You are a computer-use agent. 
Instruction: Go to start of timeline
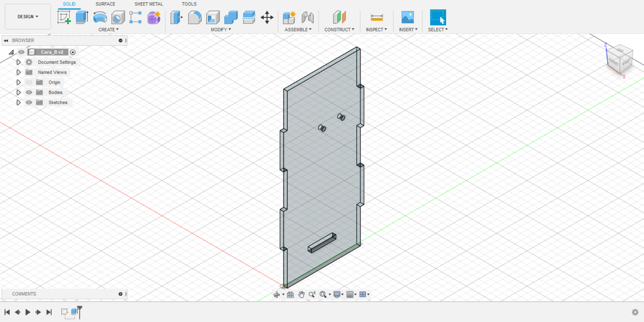coord(7,312)
